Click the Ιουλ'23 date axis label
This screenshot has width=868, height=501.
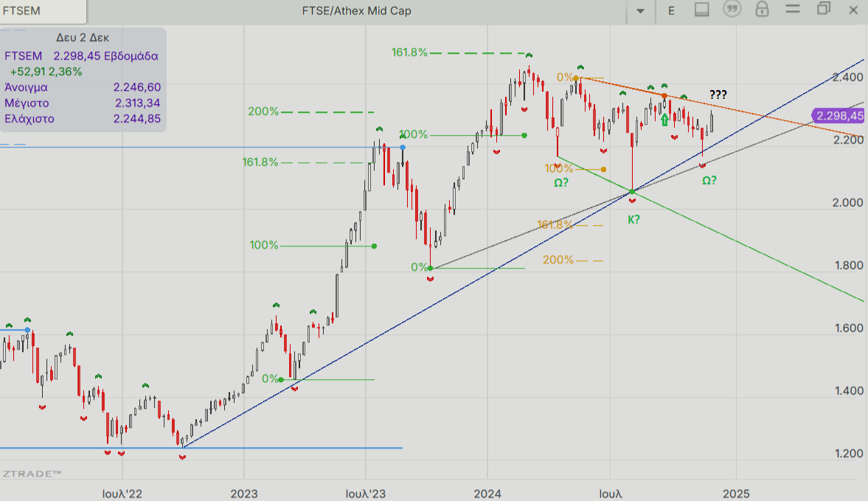click(366, 494)
